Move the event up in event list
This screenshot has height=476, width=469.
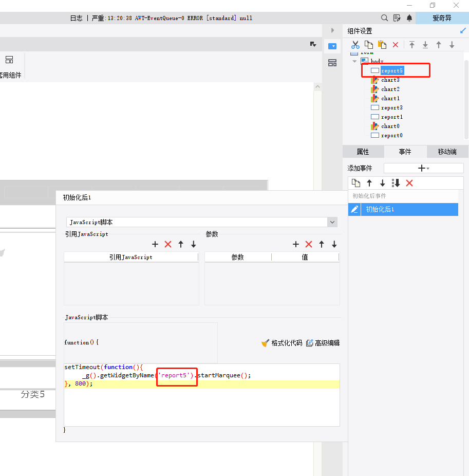click(369, 183)
